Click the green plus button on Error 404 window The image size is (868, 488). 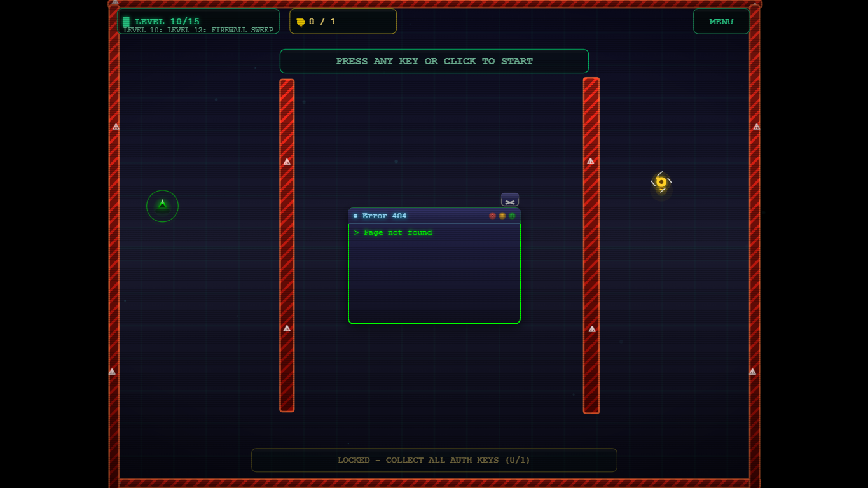[x=512, y=216]
